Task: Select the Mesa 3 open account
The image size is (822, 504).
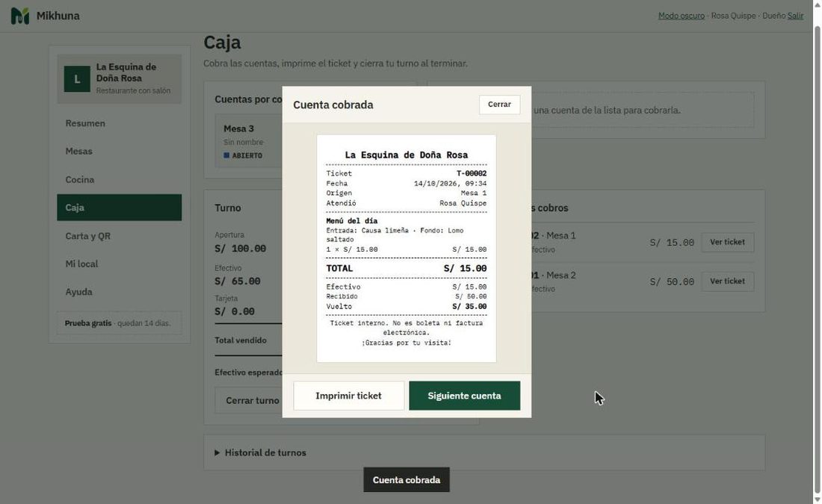Action: coord(249,141)
